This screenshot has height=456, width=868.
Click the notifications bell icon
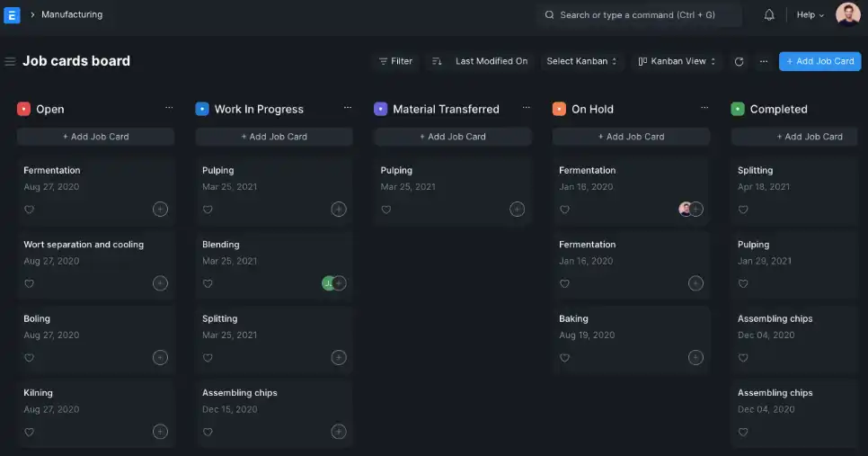[769, 15]
